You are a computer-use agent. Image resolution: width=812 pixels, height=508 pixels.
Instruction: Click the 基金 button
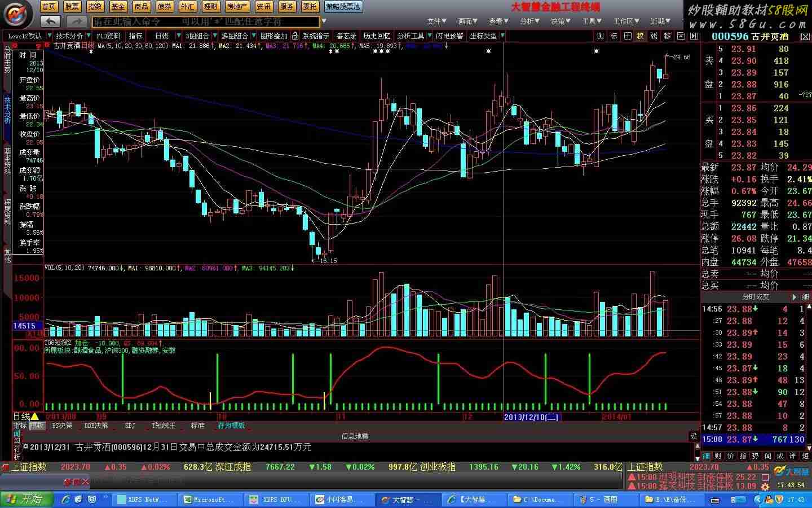tap(118, 7)
